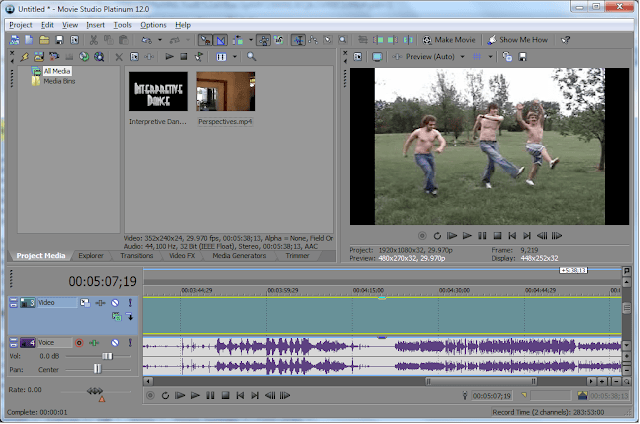Arm the Voice track for record
The image size is (640, 424).
[79, 343]
